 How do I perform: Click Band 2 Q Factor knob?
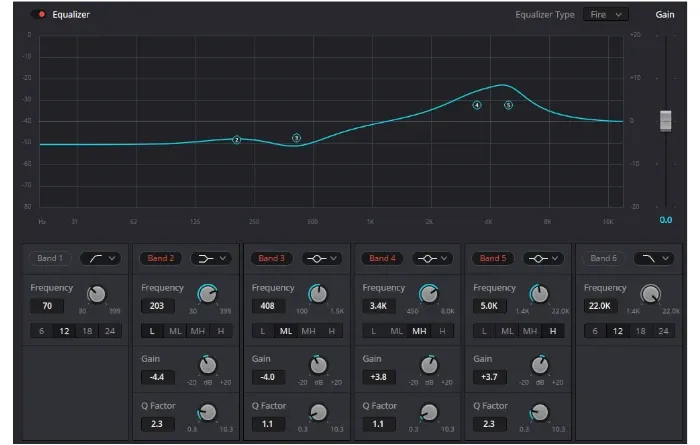click(208, 412)
